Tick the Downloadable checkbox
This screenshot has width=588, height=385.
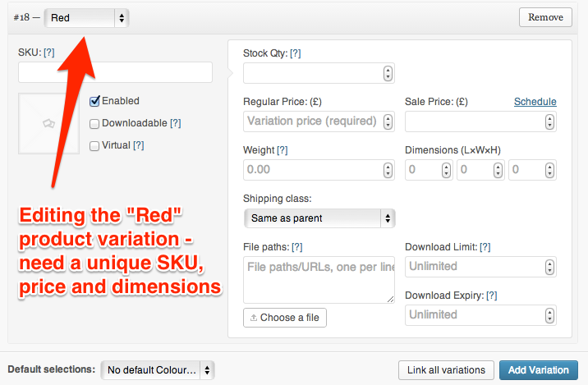(94, 123)
